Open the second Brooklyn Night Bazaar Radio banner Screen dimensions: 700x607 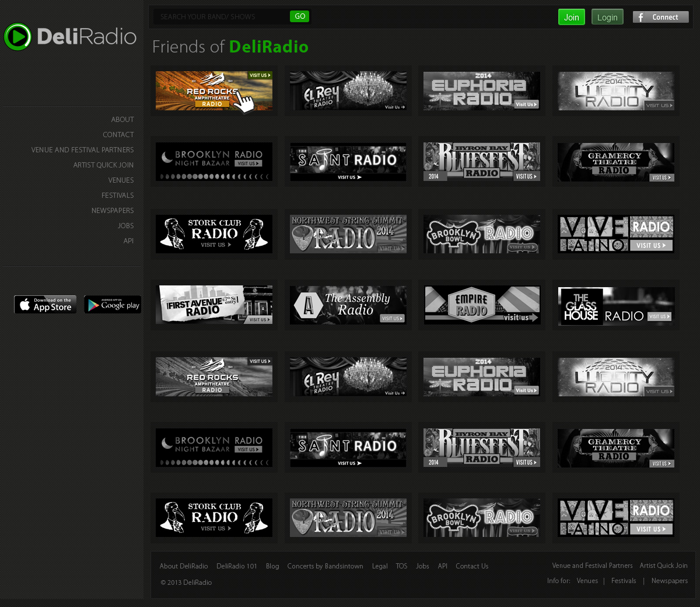click(x=214, y=448)
